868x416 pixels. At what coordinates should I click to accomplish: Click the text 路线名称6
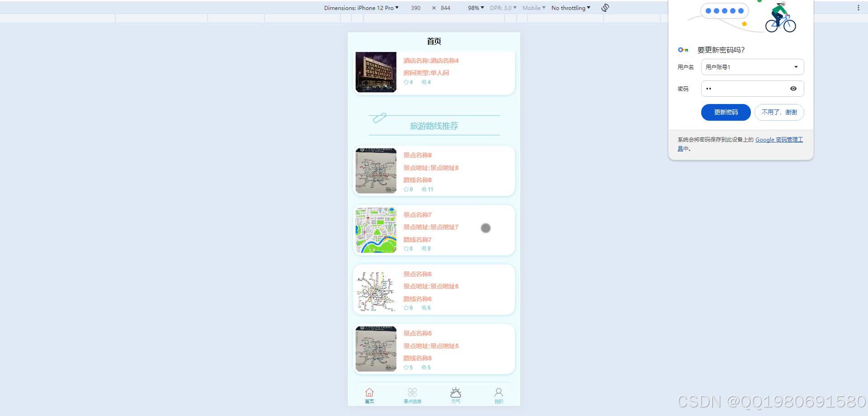[x=417, y=299]
